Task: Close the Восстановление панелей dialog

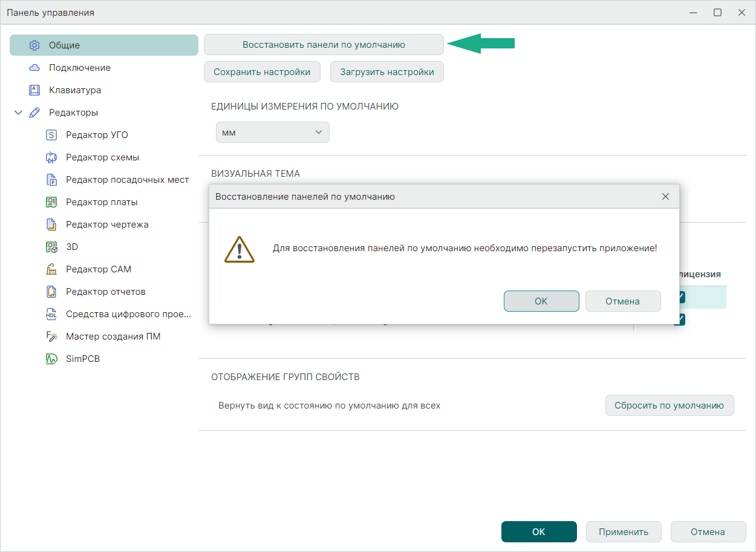Action: coord(665,197)
